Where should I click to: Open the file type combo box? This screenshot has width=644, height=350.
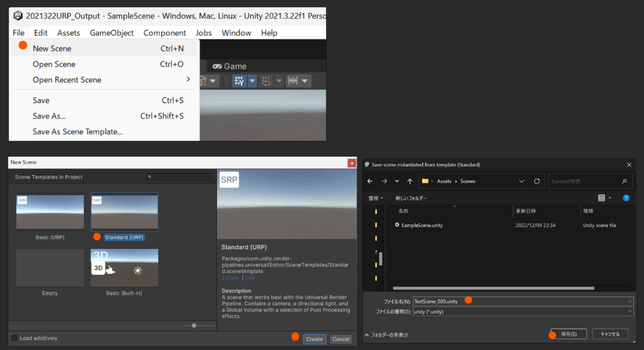pos(523,312)
